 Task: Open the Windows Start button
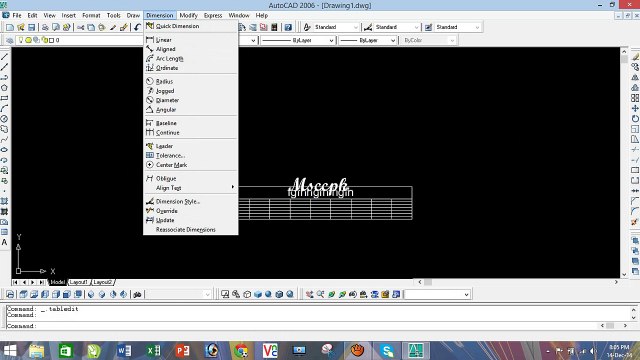10,351
